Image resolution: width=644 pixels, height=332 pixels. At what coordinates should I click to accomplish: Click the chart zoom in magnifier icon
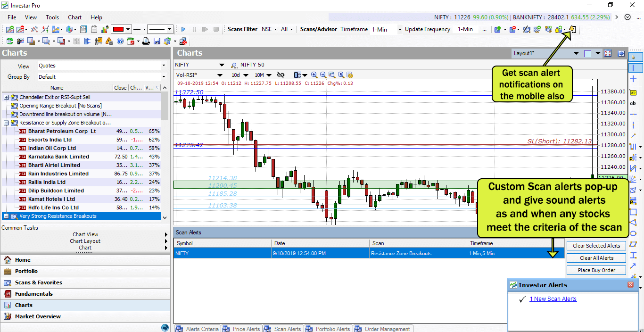(x=314, y=75)
